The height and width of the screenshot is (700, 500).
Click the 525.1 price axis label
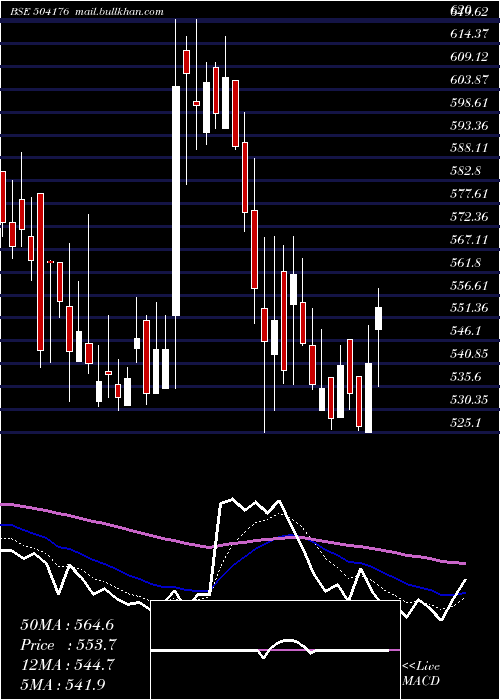(x=466, y=422)
